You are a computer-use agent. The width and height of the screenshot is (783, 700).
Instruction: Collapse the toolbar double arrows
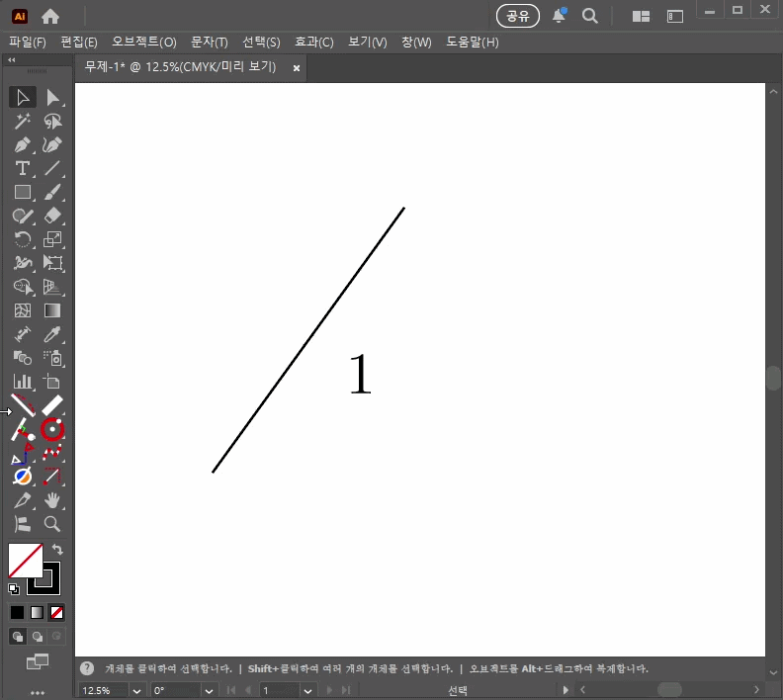tap(12, 60)
